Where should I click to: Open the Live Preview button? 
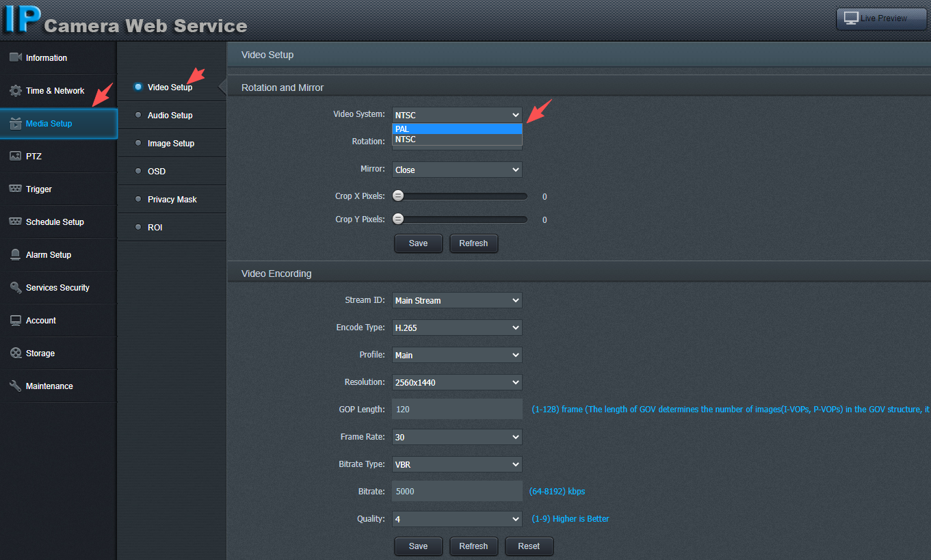[x=881, y=18]
